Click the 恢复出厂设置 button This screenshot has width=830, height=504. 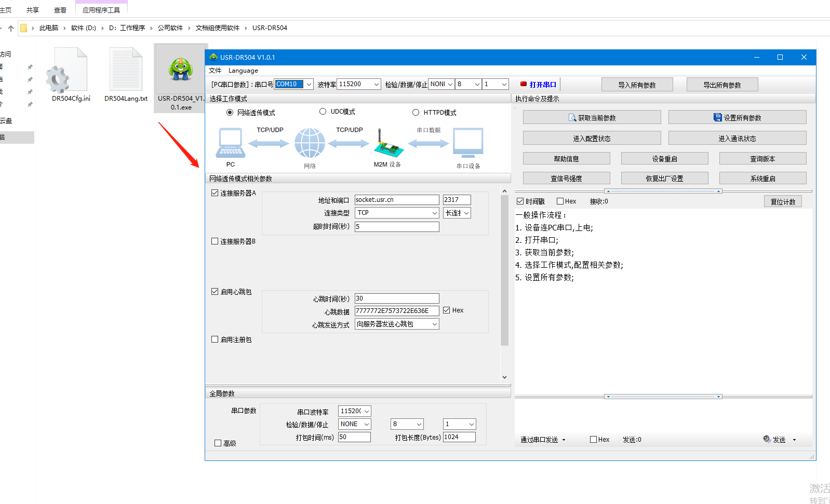pos(664,179)
